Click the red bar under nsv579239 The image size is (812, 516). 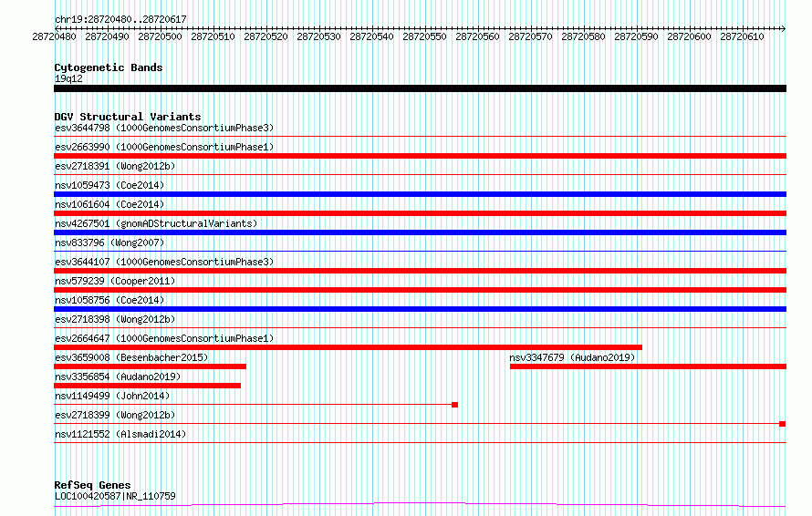tap(420, 290)
